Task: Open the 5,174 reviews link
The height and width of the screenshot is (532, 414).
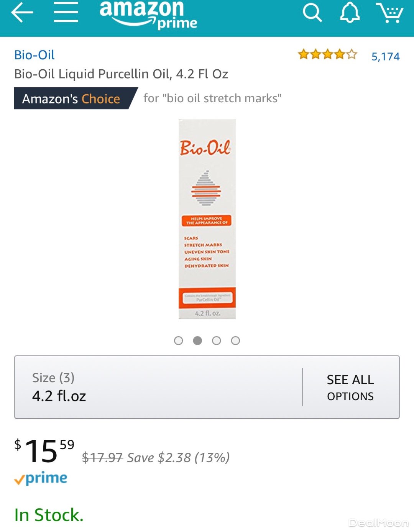Action: pyautogui.click(x=385, y=57)
